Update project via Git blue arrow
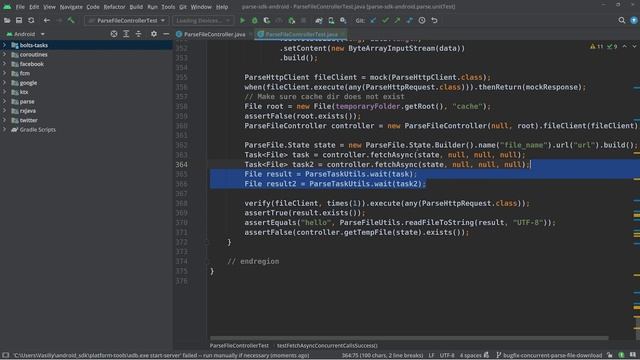The image size is (640, 360). click(373, 20)
